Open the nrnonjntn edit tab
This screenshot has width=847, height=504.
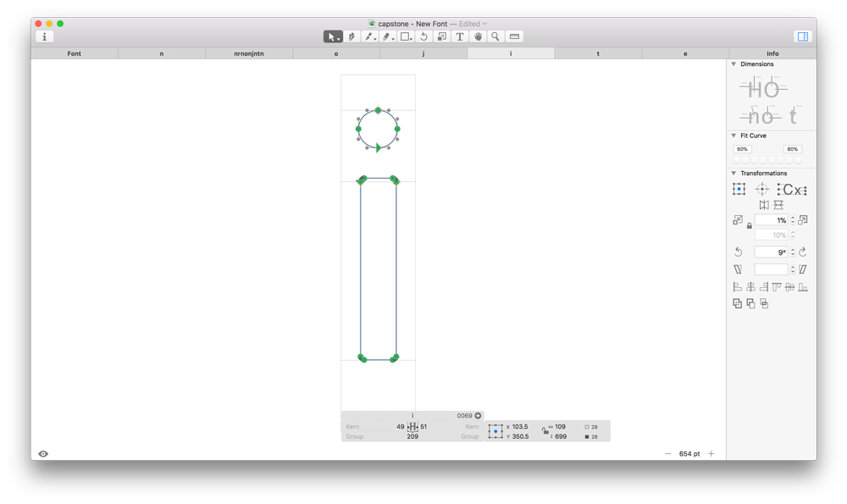pos(250,53)
